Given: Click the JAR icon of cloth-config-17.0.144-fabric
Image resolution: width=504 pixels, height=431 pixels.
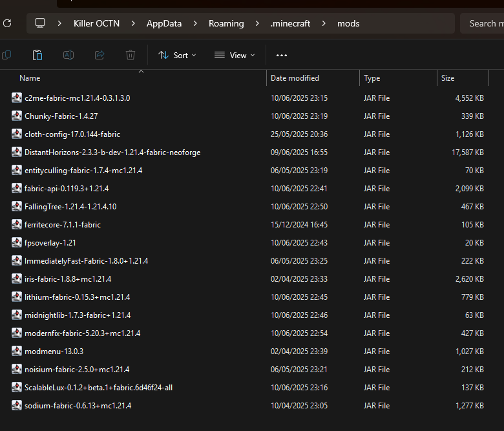Looking at the screenshot, I should [17, 134].
